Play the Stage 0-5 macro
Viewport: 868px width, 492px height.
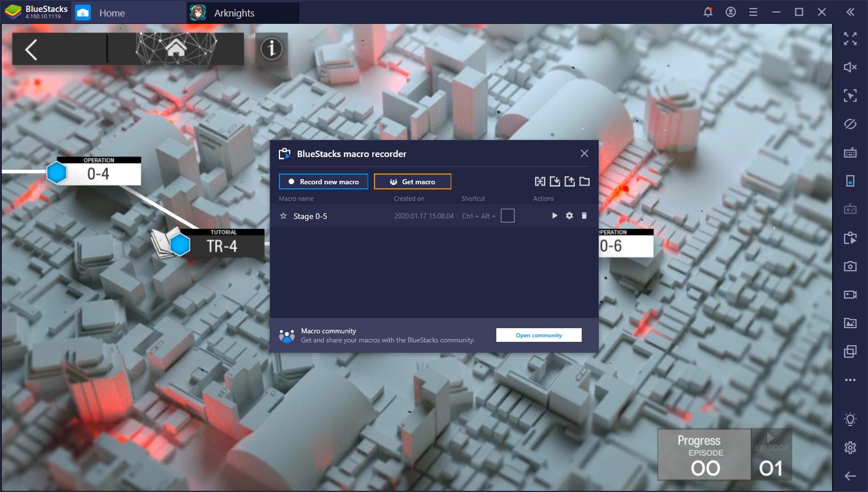[554, 216]
